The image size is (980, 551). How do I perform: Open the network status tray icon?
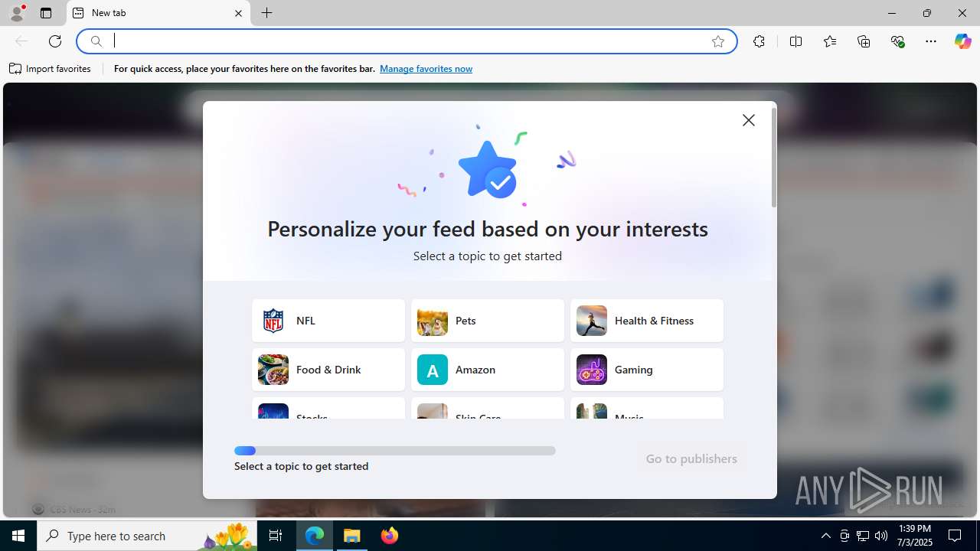click(863, 536)
